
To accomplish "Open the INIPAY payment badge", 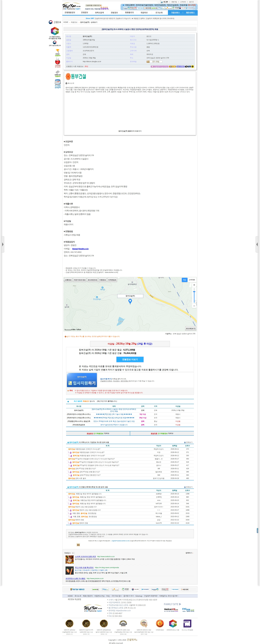I will point(187,623).
